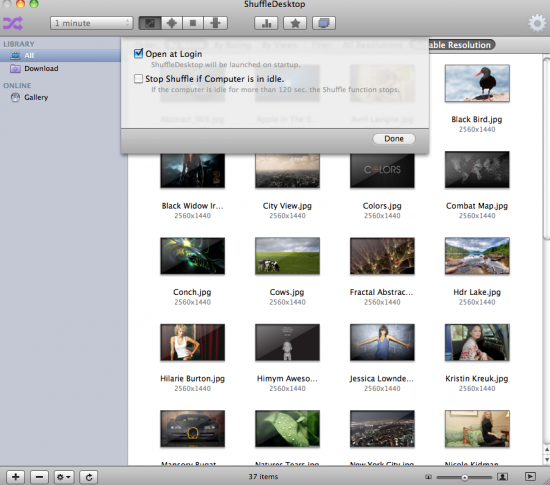
Task: Open the gear action menu dropdown
Action: point(63,477)
